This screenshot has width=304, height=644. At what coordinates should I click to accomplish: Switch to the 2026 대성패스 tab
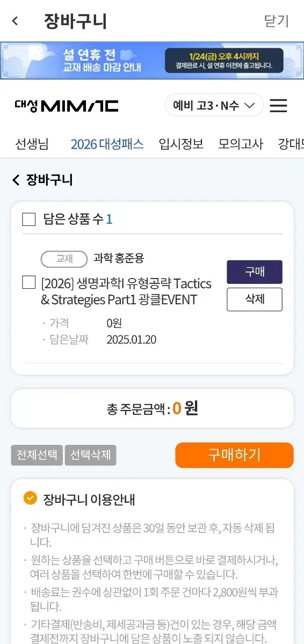click(x=107, y=144)
